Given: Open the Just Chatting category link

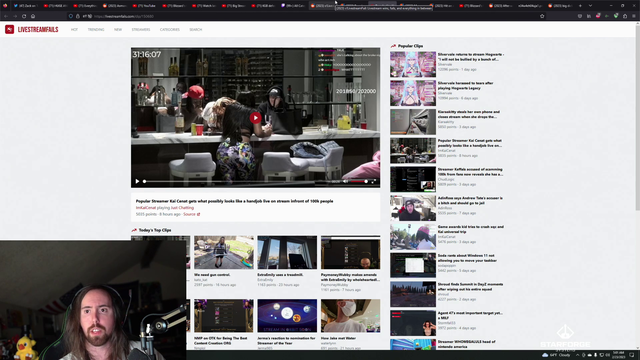Looking at the screenshot, I should [x=182, y=208].
